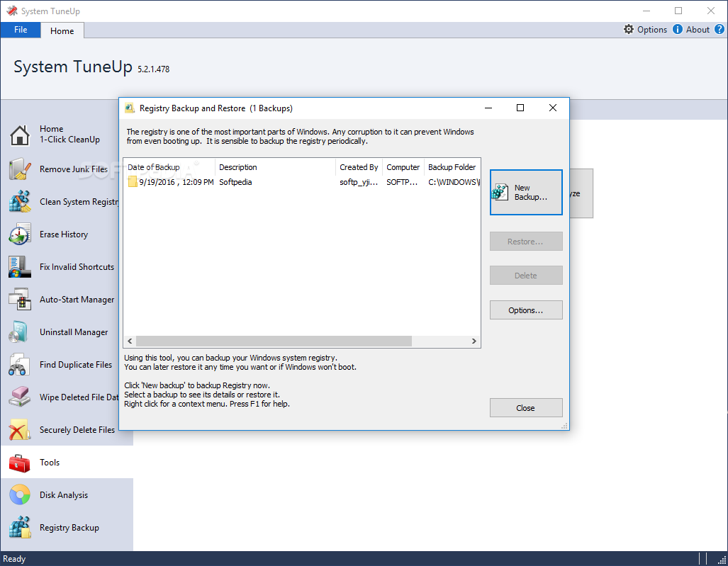Viewport: 728px width, 566px height.
Task: Click the Find Duplicate Files binoculars icon
Action: pos(20,365)
